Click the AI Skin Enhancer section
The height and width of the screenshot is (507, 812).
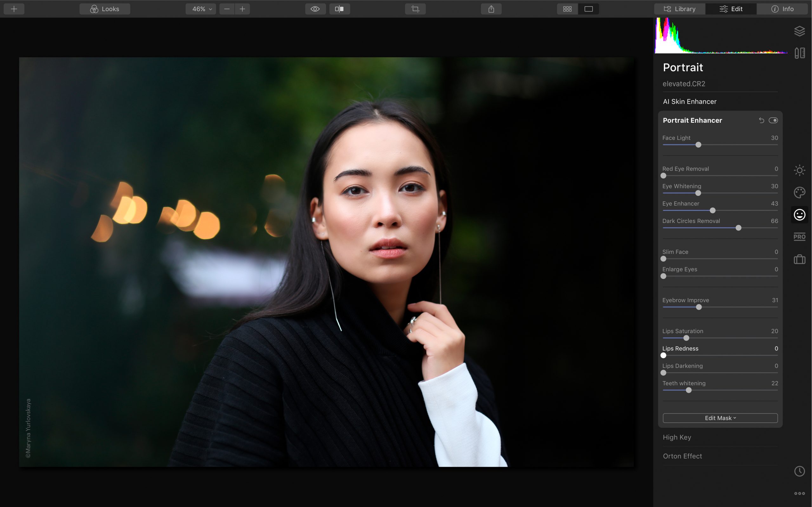689,101
